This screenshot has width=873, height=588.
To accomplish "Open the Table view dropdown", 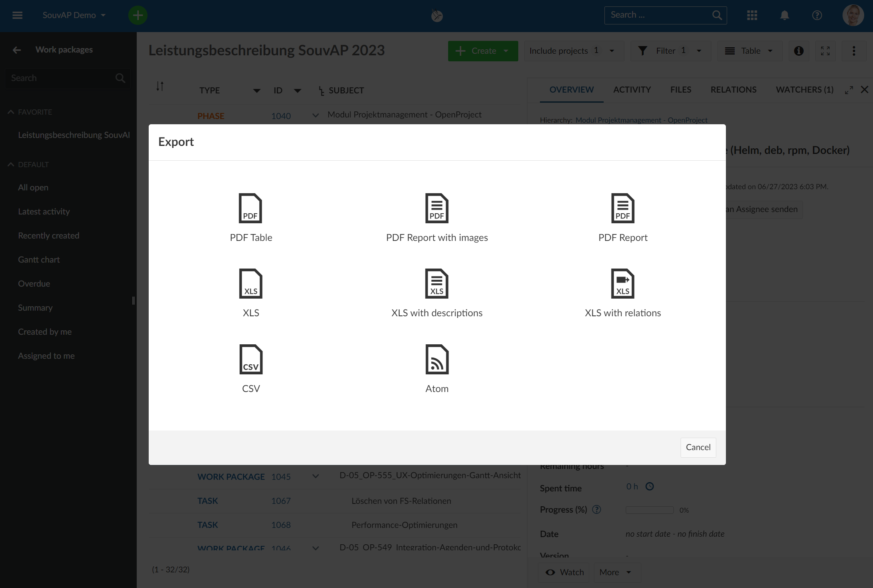I will tap(749, 51).
